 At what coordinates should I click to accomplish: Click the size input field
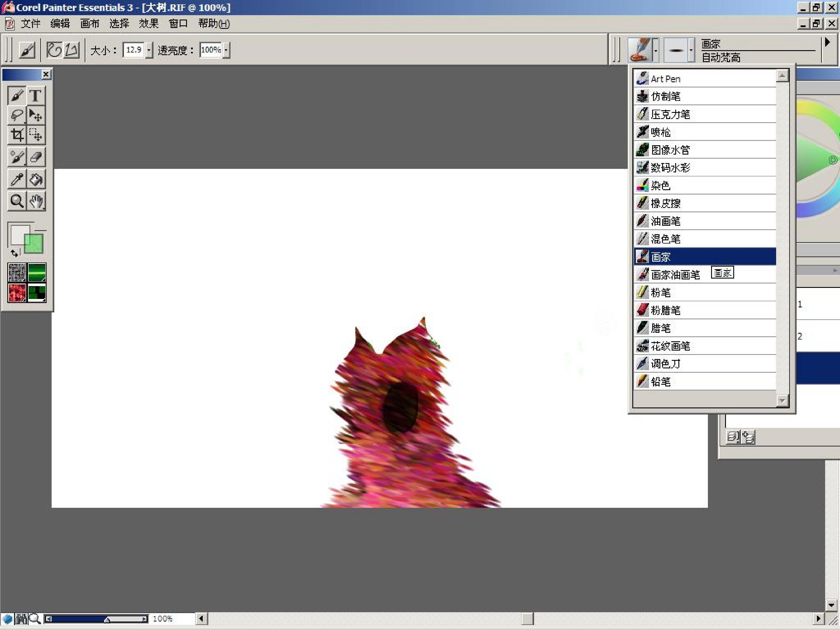(x=134, y=50)
